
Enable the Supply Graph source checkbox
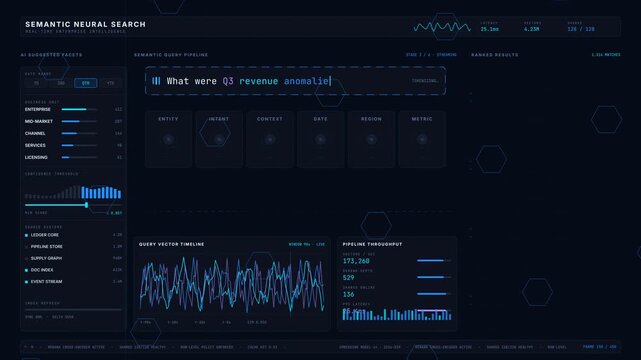coord(27,259)
